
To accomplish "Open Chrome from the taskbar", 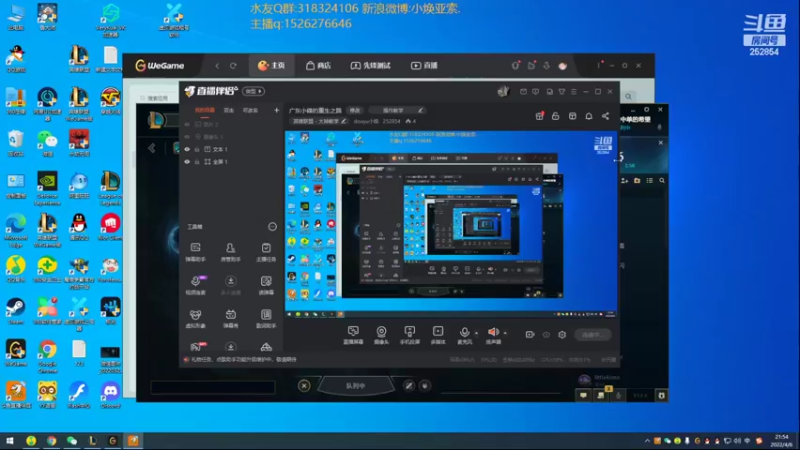I will pyautogui.click(x=51, y=441).
